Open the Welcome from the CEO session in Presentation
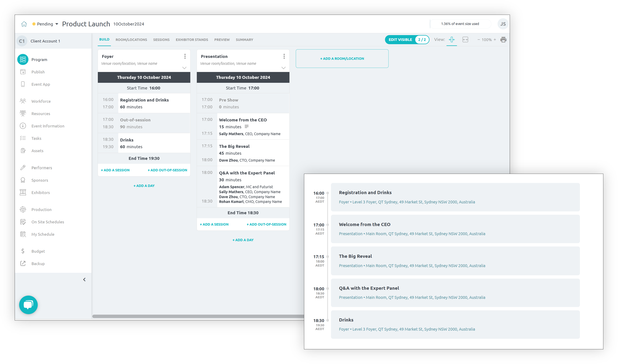 click(243, 126)
